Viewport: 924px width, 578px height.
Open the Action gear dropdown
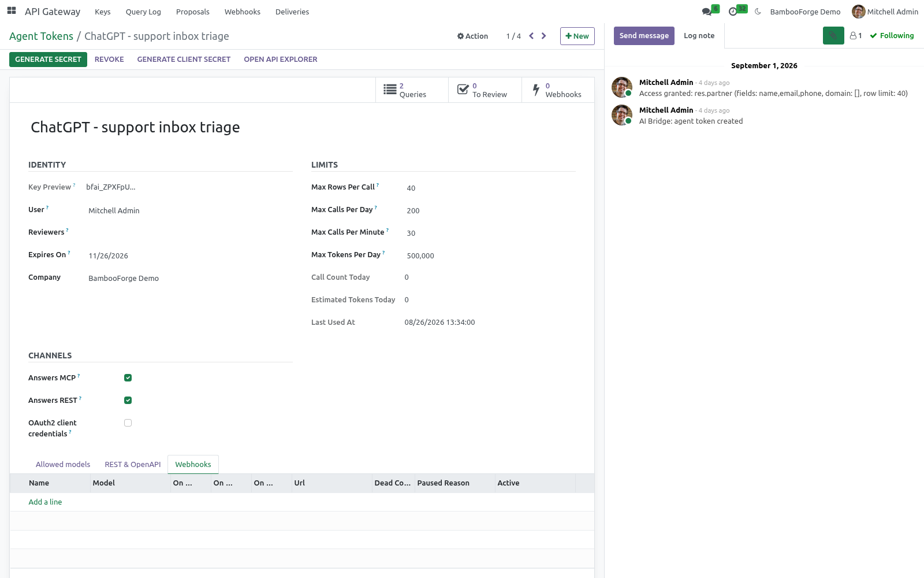472,36
